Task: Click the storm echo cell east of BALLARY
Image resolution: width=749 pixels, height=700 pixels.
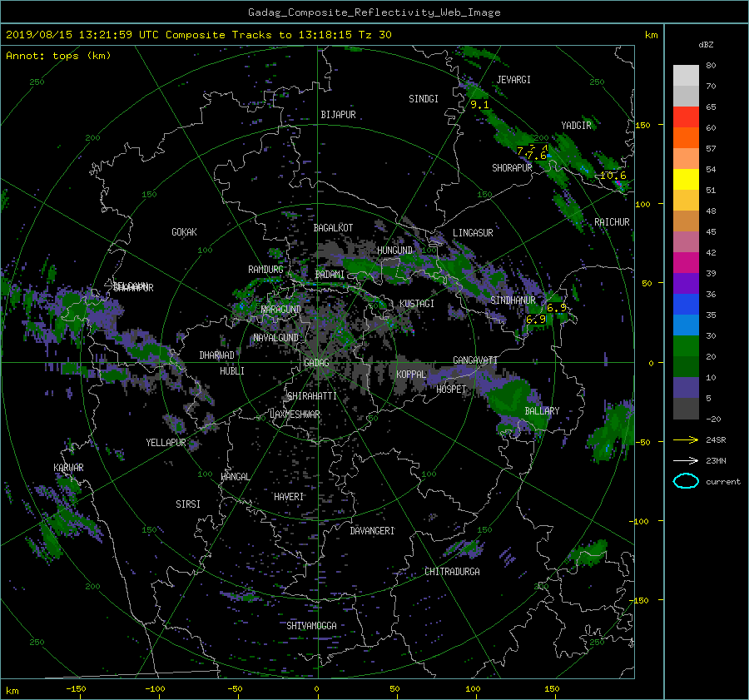Action: click(613, 431)
